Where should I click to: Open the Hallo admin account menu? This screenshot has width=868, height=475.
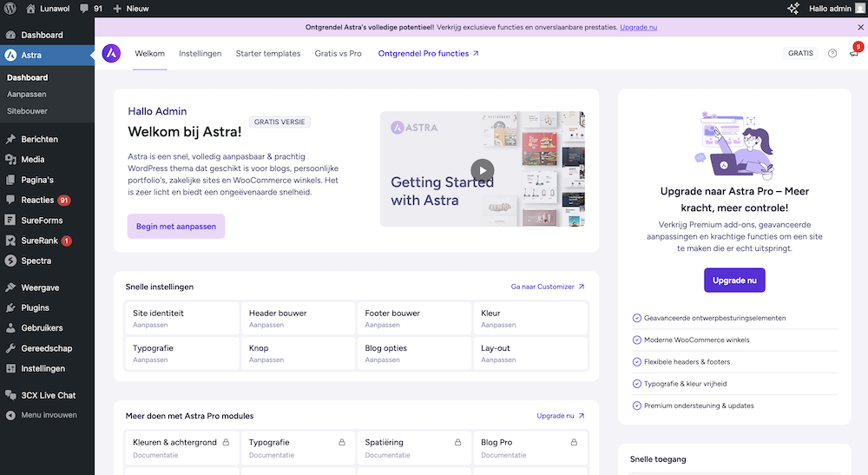pos(837,9)
